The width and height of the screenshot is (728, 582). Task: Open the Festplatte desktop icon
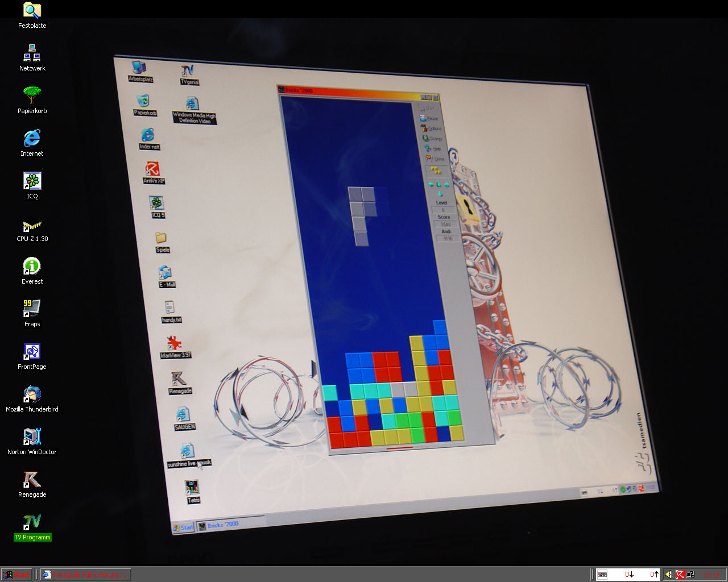32,10
